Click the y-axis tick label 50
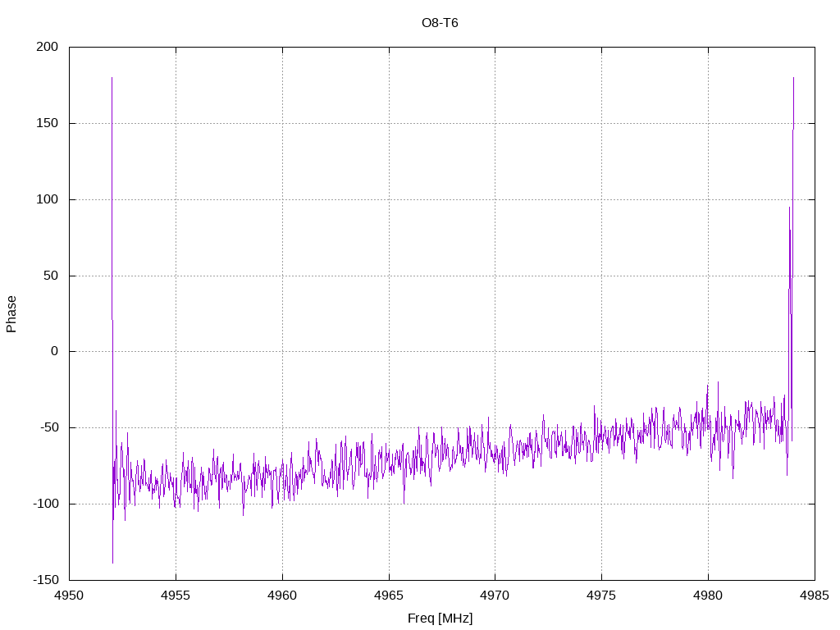The width and height of the screenshot is (840, 630). (50, 276)
